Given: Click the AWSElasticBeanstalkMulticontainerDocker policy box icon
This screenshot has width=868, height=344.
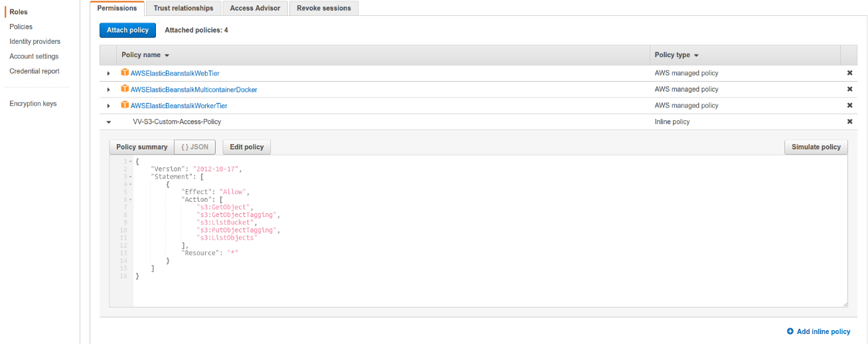Looking at the screenshot, I should 124,89.
